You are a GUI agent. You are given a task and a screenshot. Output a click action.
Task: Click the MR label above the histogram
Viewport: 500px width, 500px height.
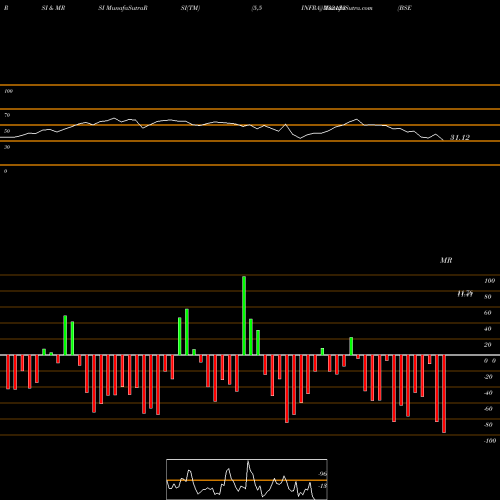click(x=446, y=260)
